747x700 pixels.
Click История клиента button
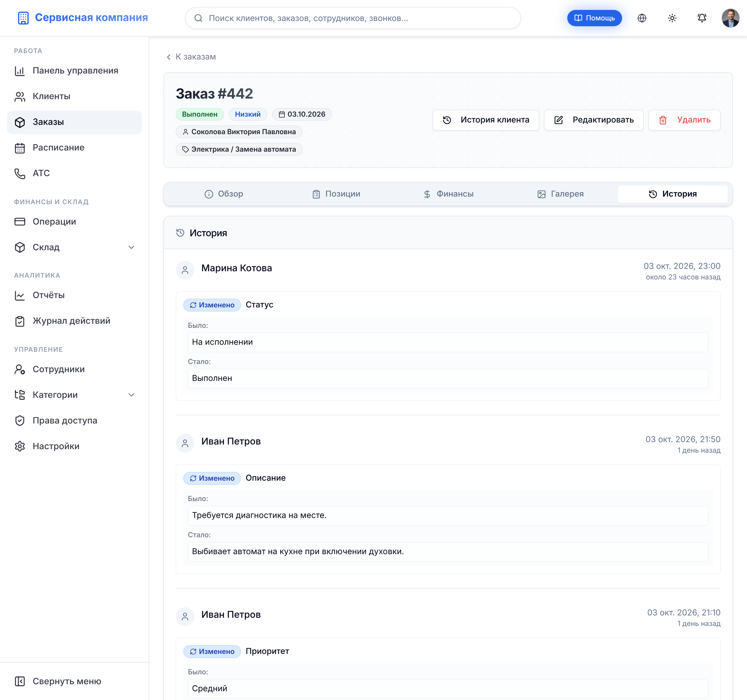(486, 120)
